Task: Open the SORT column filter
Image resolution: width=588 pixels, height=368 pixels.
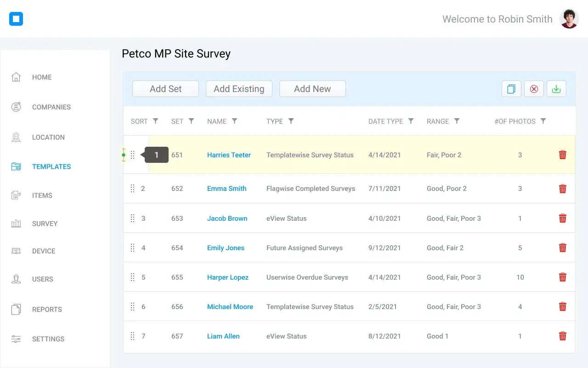Action: 155,121
